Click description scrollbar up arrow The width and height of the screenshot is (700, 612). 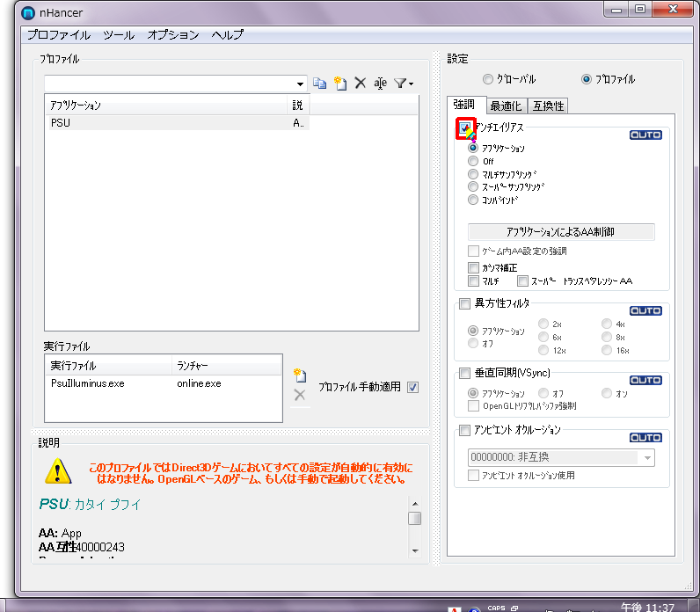[x=415, y=504]
